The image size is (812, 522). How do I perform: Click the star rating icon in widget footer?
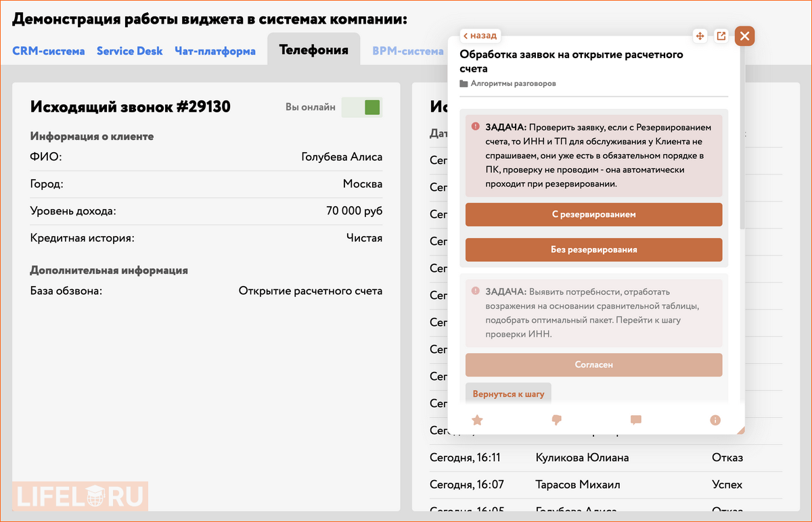(x=477, y=420)
